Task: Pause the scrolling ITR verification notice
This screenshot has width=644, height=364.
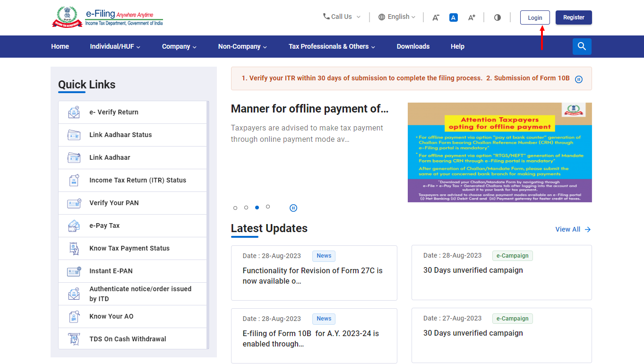Action: pyautogui.click(x=579, y=79)
